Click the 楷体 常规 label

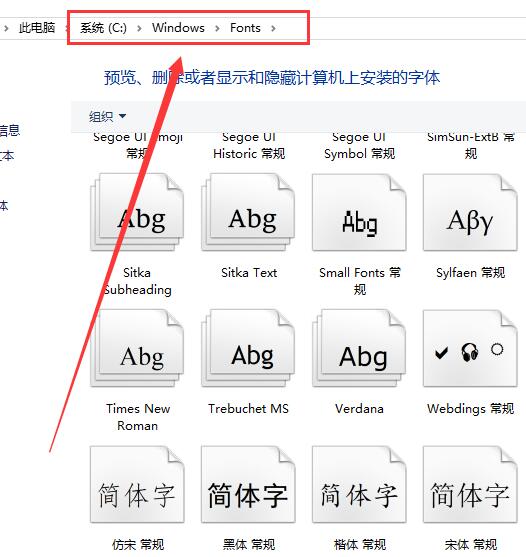point(359,545)
